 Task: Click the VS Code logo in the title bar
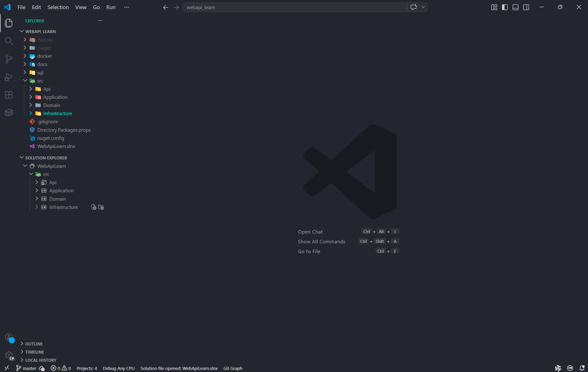click(7, 7)
